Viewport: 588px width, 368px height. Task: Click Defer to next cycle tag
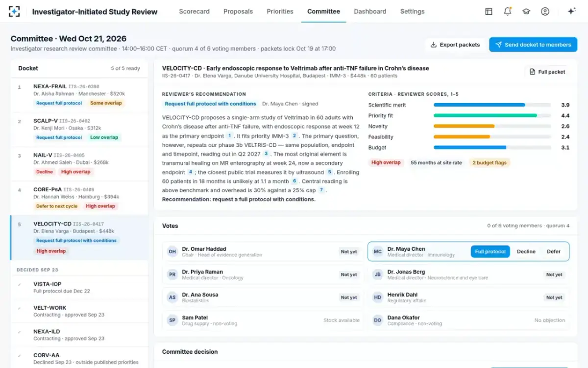57,206
